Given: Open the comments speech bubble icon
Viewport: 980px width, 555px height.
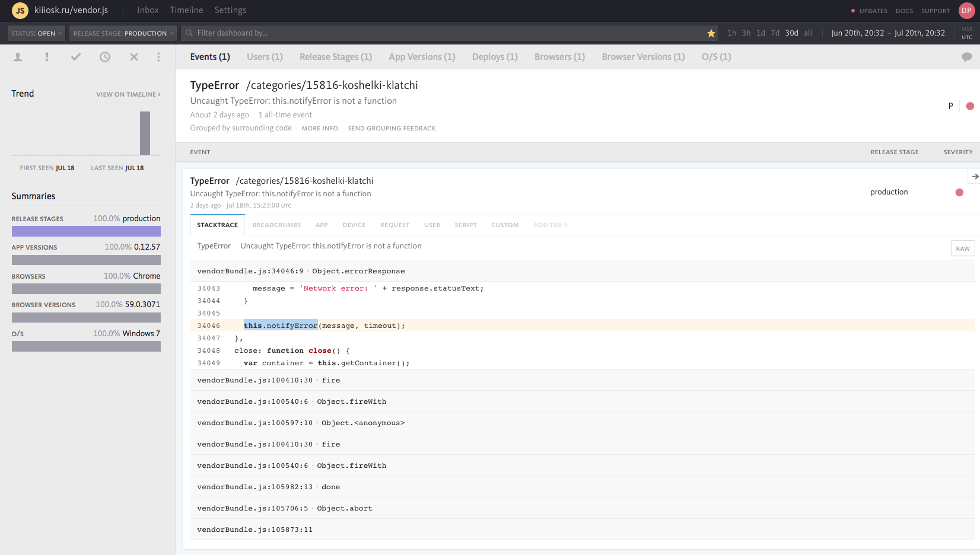Looking at the screenshot, I should click(967, 57).
